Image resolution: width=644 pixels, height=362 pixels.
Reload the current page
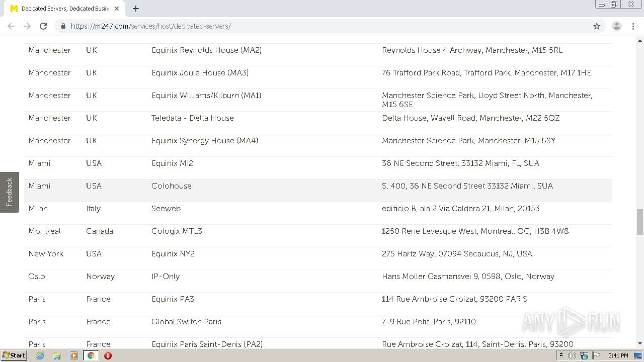(x=43, y=26)
